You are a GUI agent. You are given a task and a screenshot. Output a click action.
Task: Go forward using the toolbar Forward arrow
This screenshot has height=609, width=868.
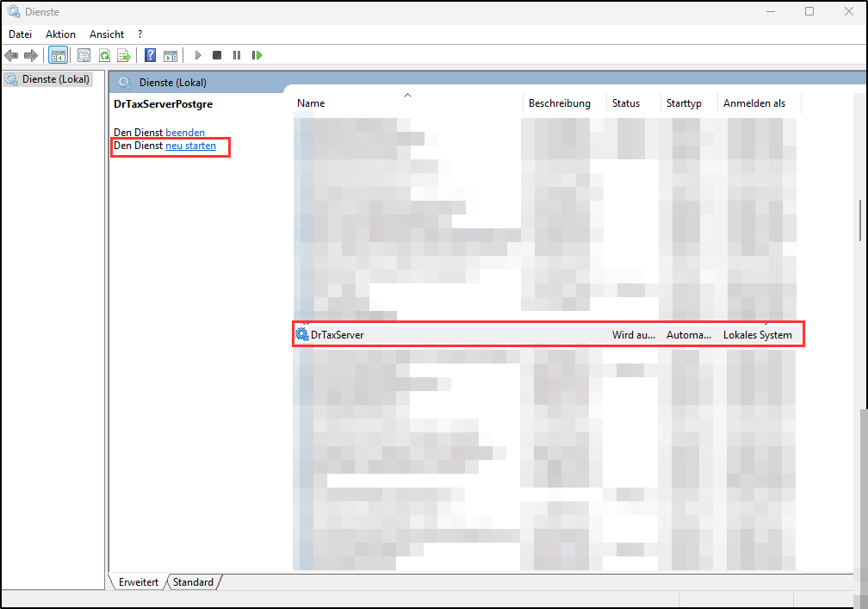pyautogui.click(x=31, y=55)
